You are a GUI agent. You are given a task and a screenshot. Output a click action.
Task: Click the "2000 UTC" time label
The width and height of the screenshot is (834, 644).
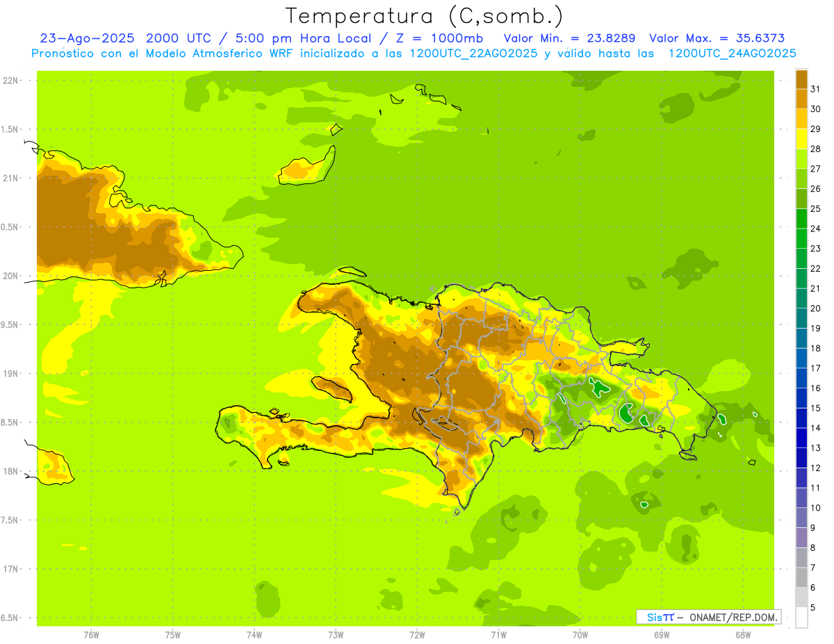pyautogui.click(x=181, y=38)
